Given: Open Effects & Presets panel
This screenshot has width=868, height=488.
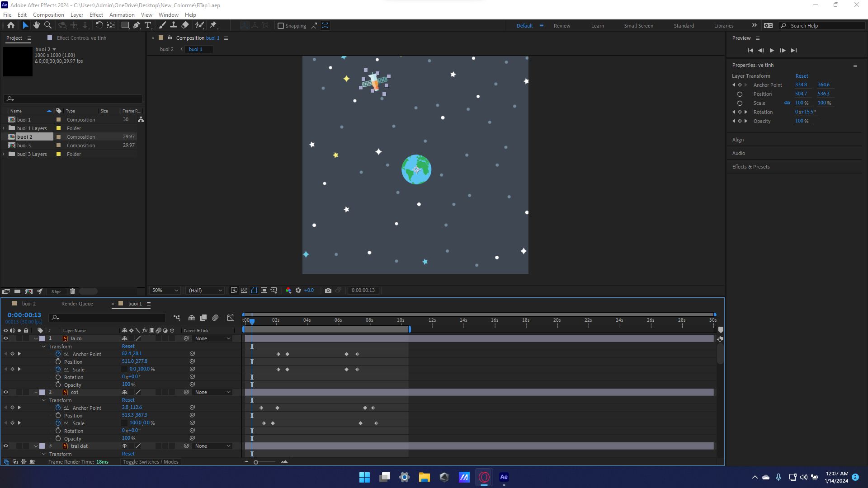Looking at the screenshot, I should tap(751, 167).
